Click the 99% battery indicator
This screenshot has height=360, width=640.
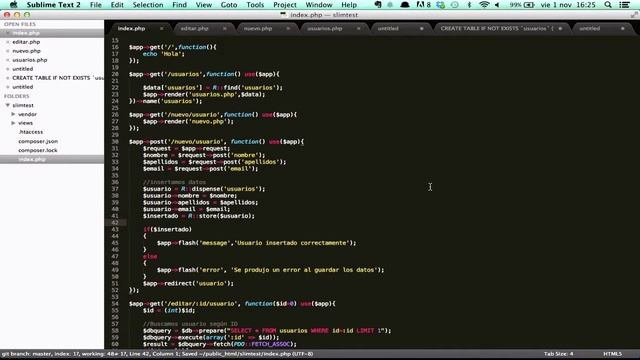pyautogui.click(x=522, y=5)
